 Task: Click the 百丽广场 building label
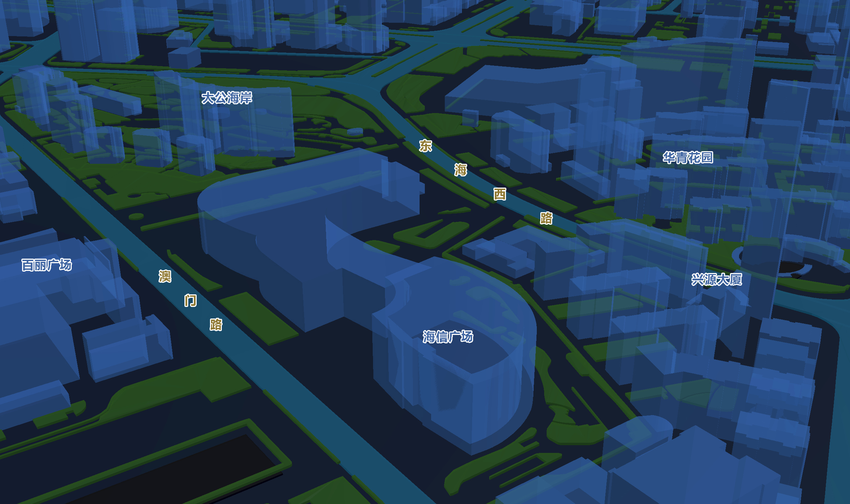click(x=47, y=265)
